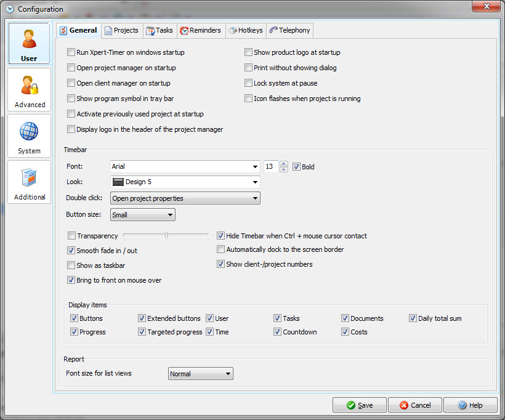
Task: Click the Save button
Action: pyautogui.click(x=360, y=405)
